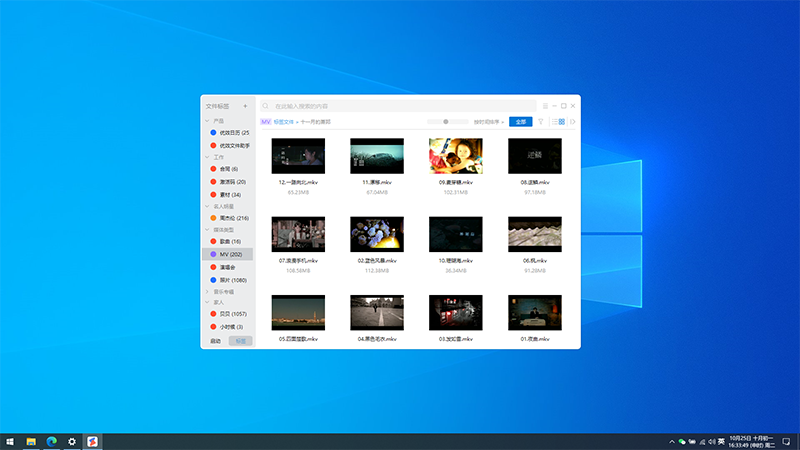This screenshot has width=800, height=450.
Task: Open the 按时间排序 sort dropdown
Action: pyautogui.click(x=489, y=122)
